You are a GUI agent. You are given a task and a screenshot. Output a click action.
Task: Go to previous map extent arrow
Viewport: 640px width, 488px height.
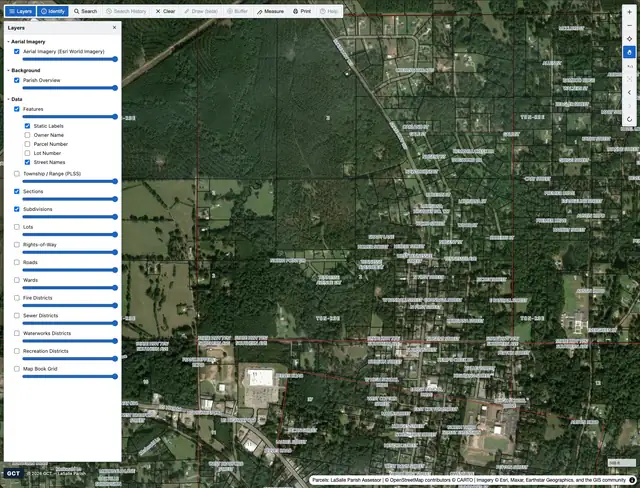click(629, 93)
